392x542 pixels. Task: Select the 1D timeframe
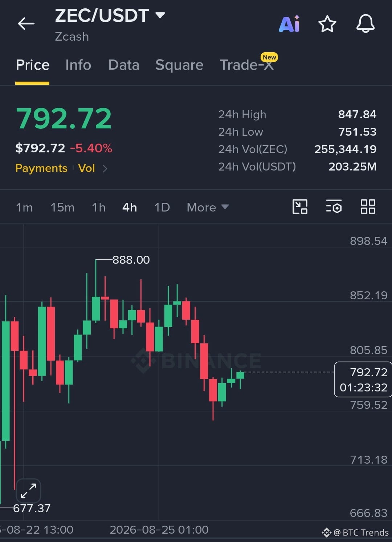162,207
